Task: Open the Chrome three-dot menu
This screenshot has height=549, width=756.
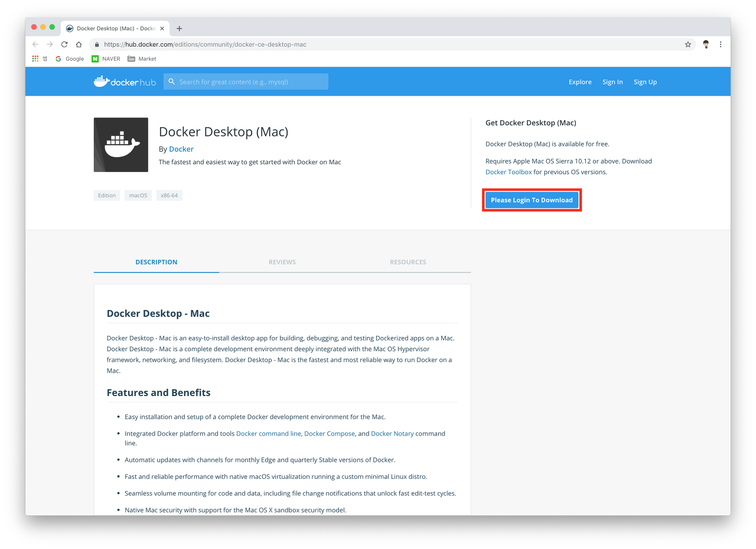Action: (x=721, y=44)
